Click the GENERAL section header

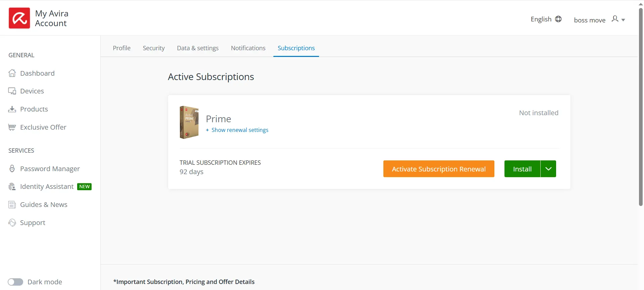[21, 55]
